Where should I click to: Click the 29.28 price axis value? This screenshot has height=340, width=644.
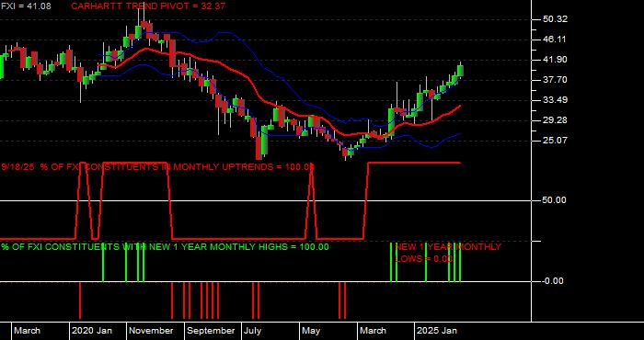click(x=556, y=120)
